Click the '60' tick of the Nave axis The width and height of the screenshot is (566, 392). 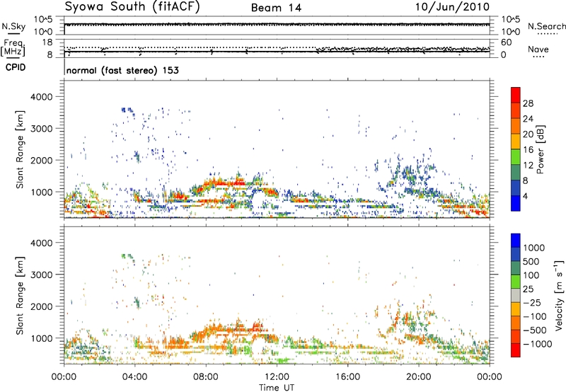506,42
